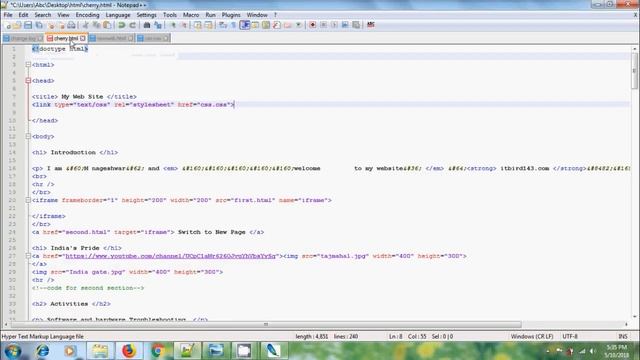The height and width of the screenshot is (360, 640).
Task: Click the Ln : 8 status bar field
Action: click(396, 336)
